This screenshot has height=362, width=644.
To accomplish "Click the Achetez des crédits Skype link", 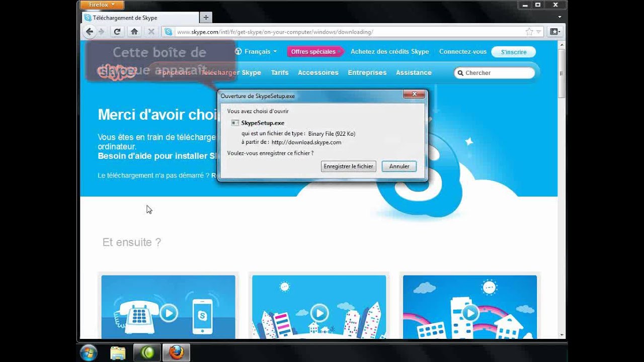I will (390, 51).
